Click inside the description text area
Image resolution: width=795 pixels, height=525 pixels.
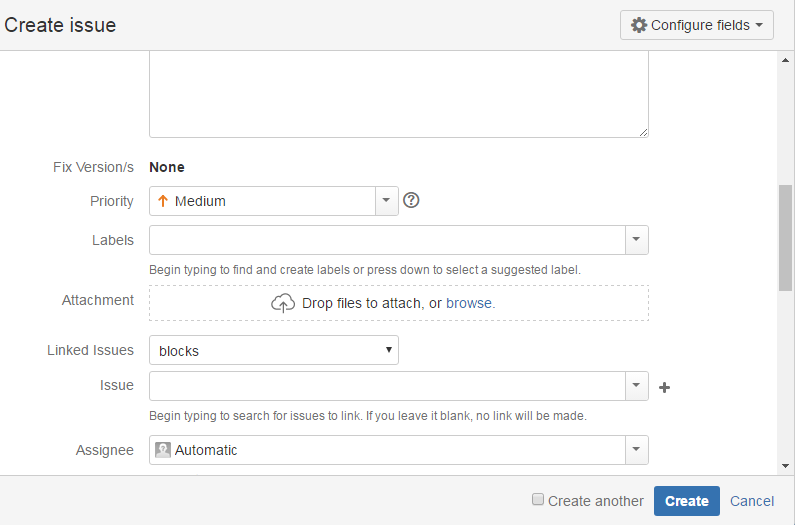pyautogui.click(x=398, y=95)
